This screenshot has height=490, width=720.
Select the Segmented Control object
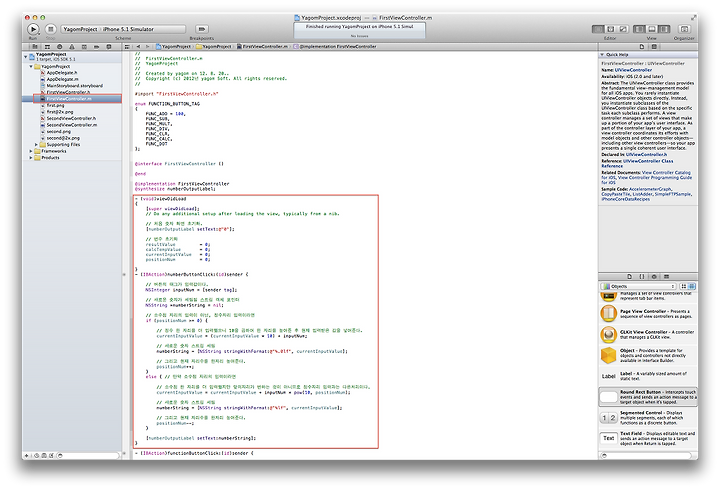(648, 418)
